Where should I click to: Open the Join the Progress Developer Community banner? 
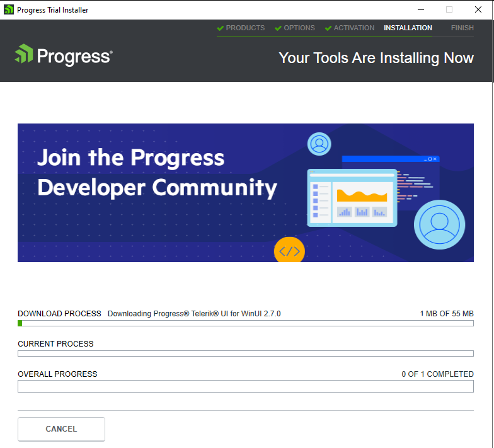click(x=246, y=193)
